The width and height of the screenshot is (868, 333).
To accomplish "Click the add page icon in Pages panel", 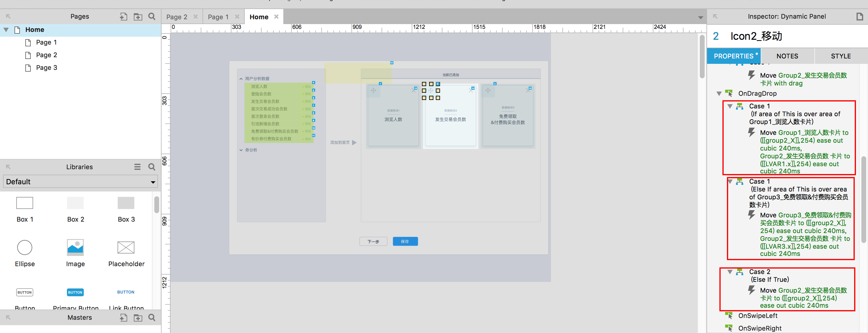I will [x=123, y=17].
